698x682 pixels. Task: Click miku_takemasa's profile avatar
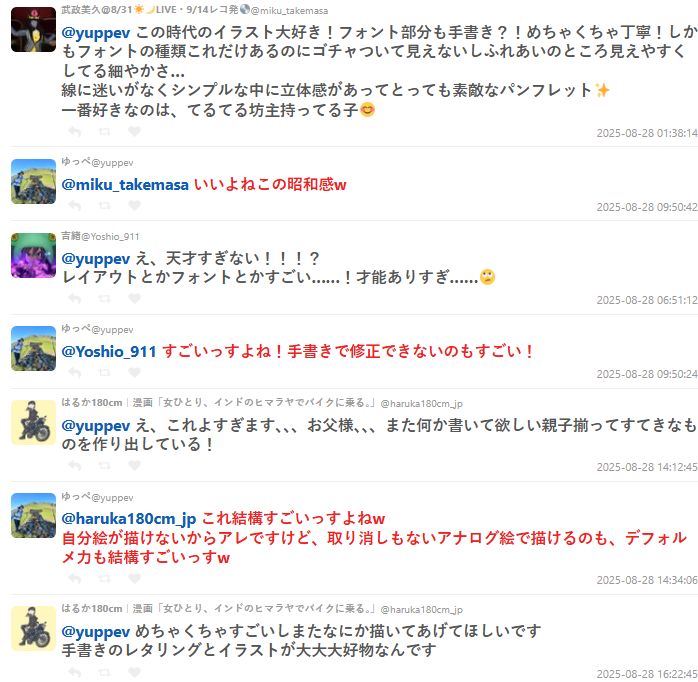[33, 29]
